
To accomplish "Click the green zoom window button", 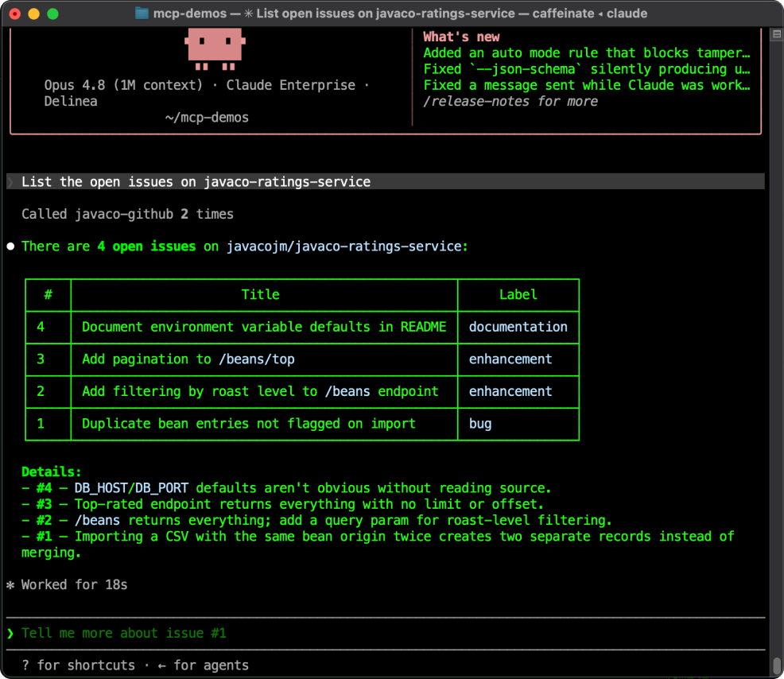I will click(x=52, y=14).
